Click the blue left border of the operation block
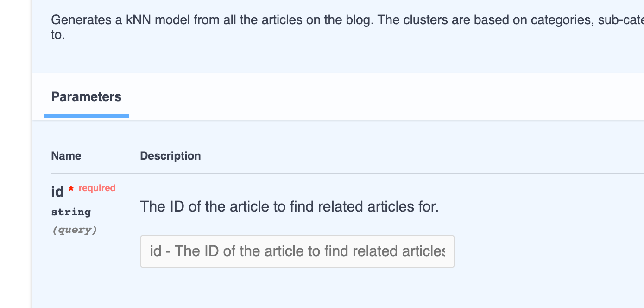 (32, 154)
